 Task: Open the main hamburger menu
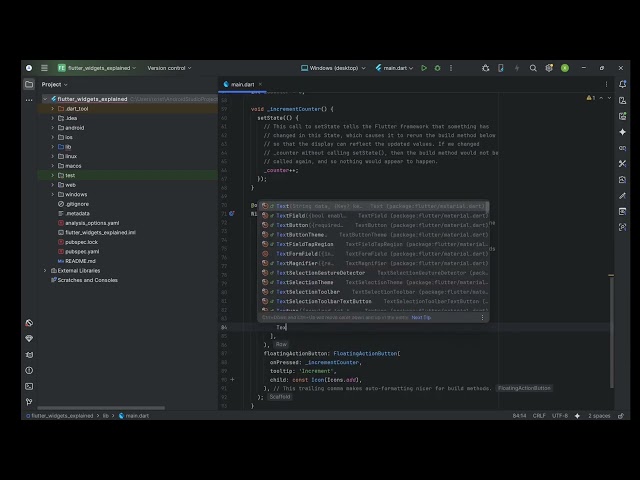pyautogui.click(x=44, y=68)
